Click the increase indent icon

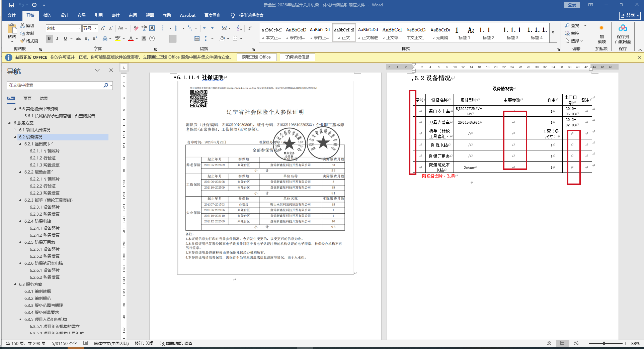214,28
